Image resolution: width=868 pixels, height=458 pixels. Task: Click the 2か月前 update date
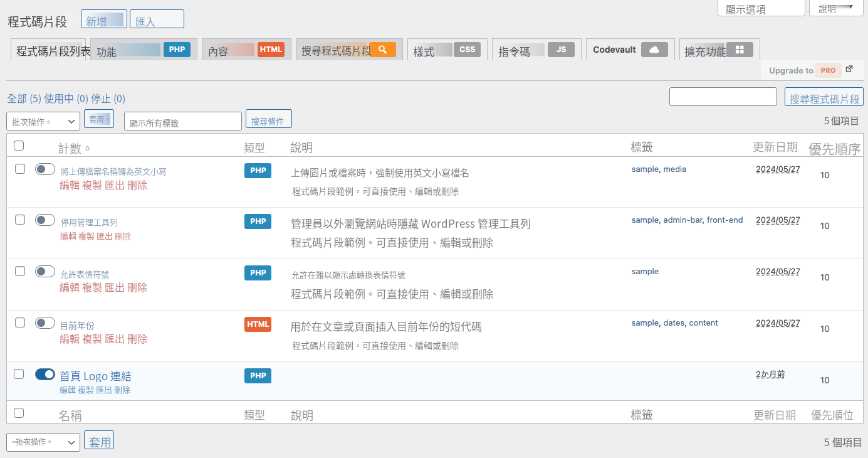click(770, 374)
